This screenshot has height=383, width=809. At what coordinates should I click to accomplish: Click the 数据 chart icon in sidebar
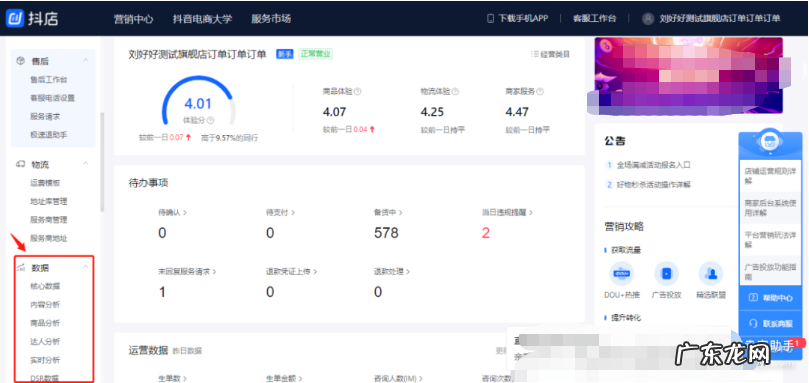[21, 267]
